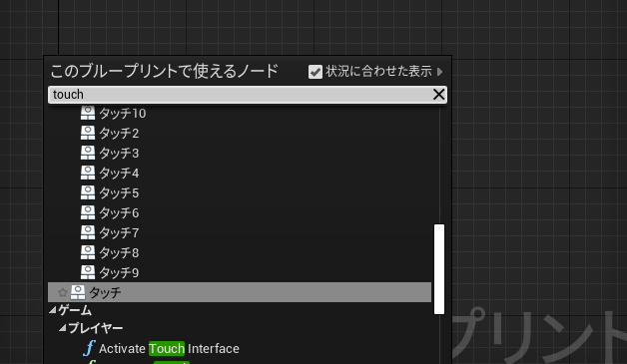Clear the touch search with the X button
This screenshot has width=627, height=364.
(438, 95)
